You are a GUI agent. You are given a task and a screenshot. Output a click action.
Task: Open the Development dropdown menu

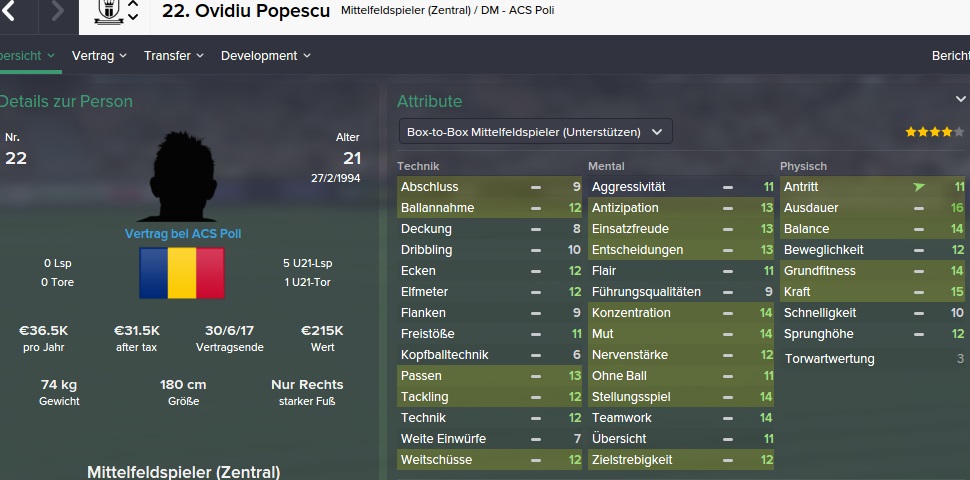[x=265, y=56]
